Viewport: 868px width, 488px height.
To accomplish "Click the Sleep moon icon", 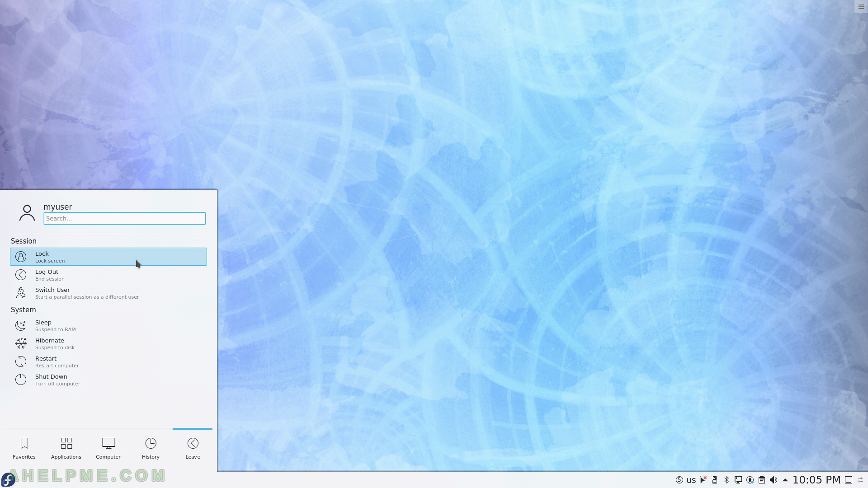I will 21,325.
